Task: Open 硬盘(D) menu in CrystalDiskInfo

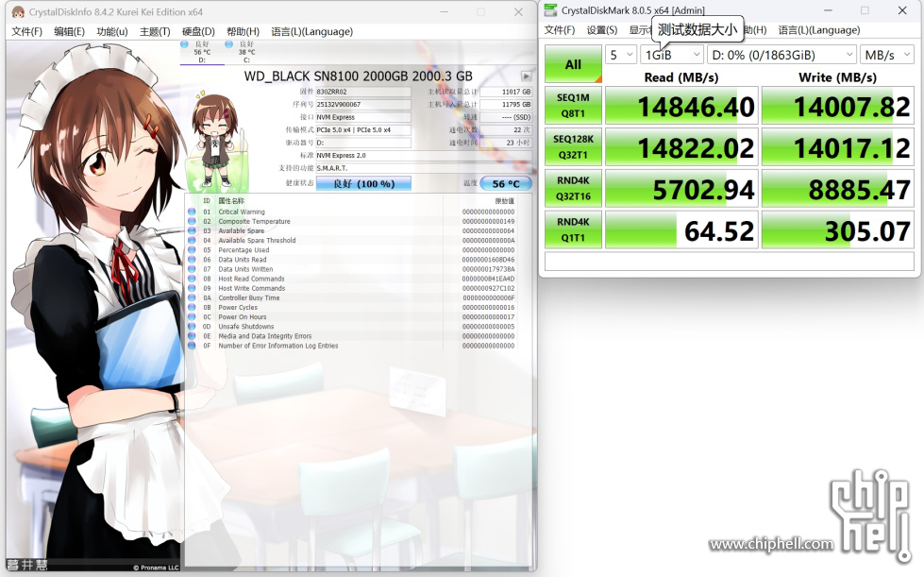Action: click(x=198, y=31)
